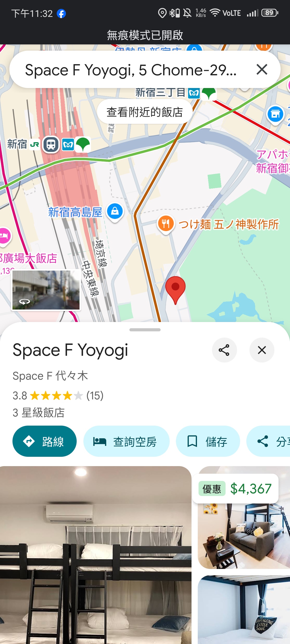Save the place with 儲存 button
The width and height of the screenshot is (290, 644).
coord(208,441)
